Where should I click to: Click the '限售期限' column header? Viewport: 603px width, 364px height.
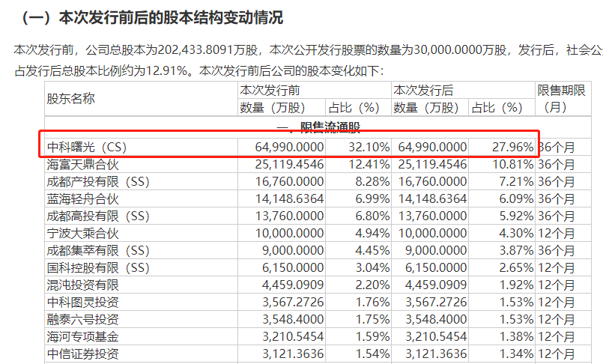562,91
